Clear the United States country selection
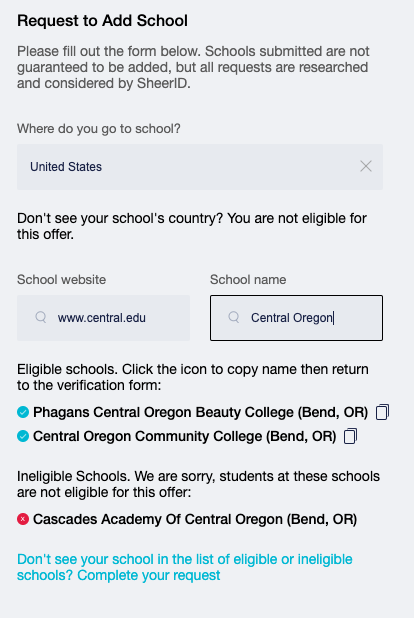The width and height of the screenshot is (414, 618). tap(366, 166)
